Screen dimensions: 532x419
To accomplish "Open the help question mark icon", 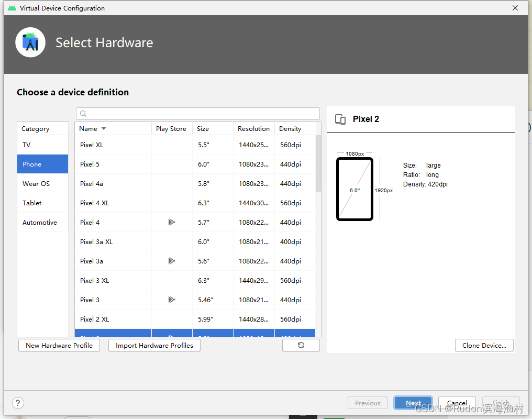I will (18, 403).
